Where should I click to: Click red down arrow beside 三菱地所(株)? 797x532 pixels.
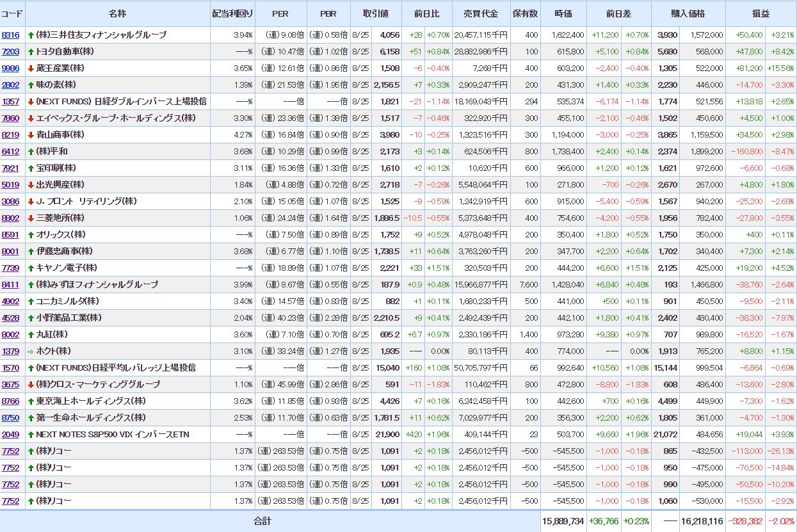coord(31,218)
